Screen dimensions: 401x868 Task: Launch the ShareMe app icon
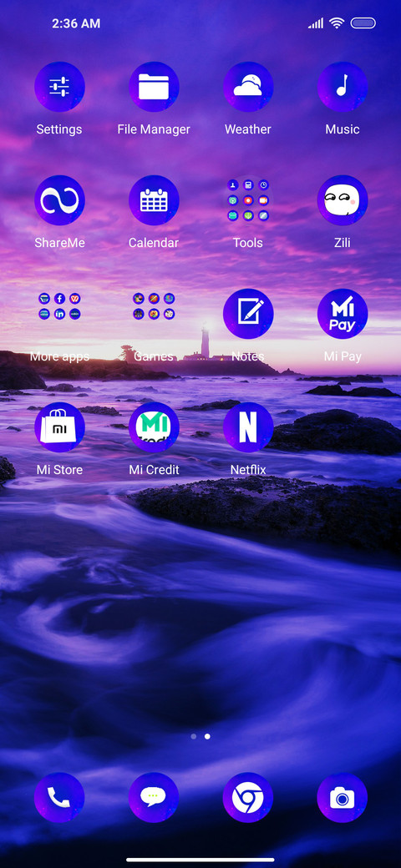(59, 200)
